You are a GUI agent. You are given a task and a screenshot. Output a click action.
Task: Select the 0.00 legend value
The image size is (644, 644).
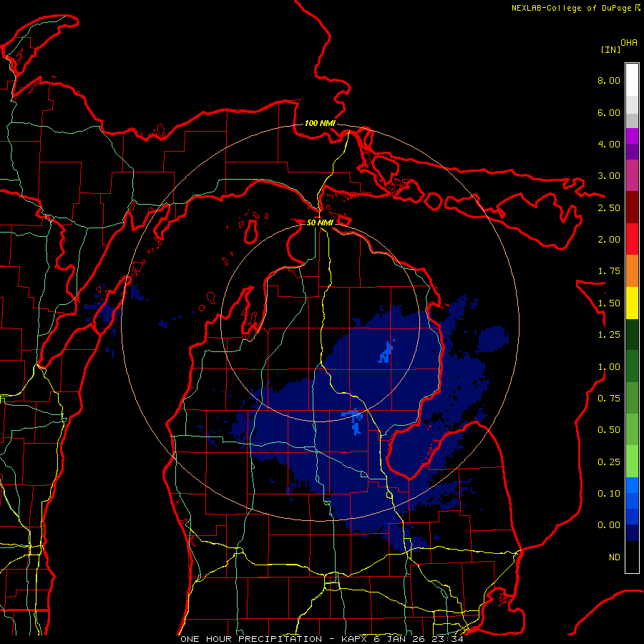click(x=609, y=525)
